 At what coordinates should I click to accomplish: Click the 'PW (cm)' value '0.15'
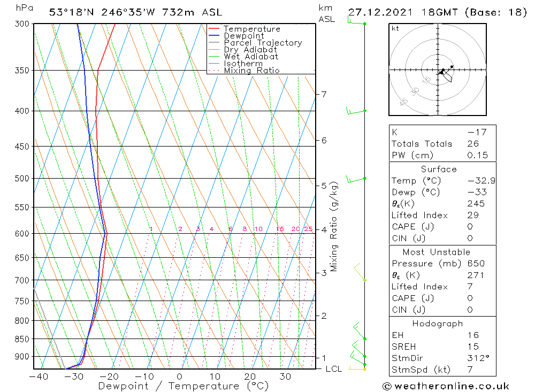point(478,156)
